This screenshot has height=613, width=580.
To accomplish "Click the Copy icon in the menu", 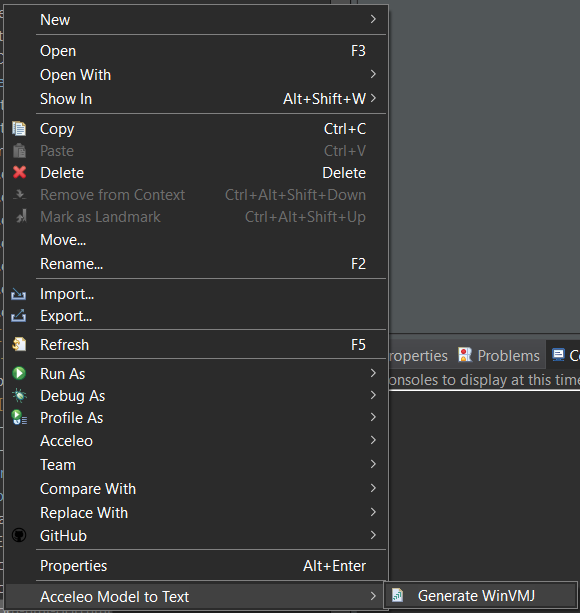I will pyautogui.click(x=19, y=129).
